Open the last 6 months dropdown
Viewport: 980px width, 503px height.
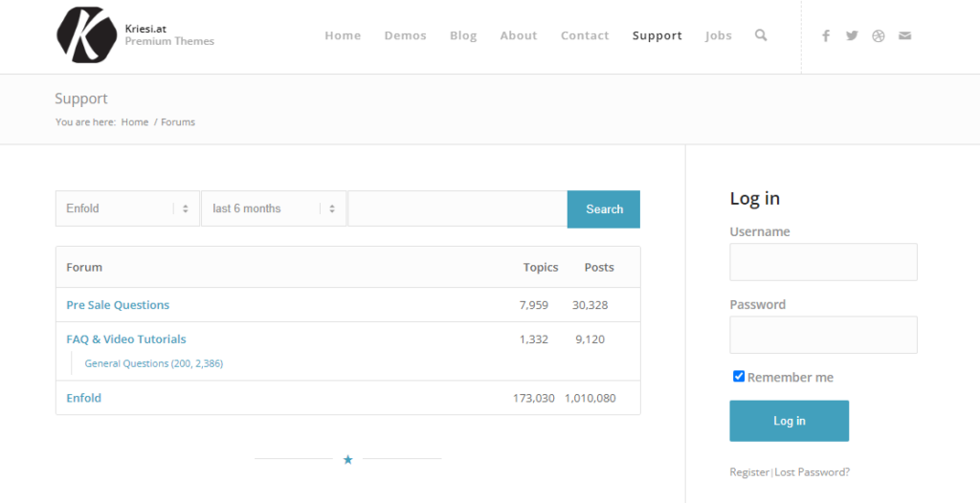[x=274, y=208]
